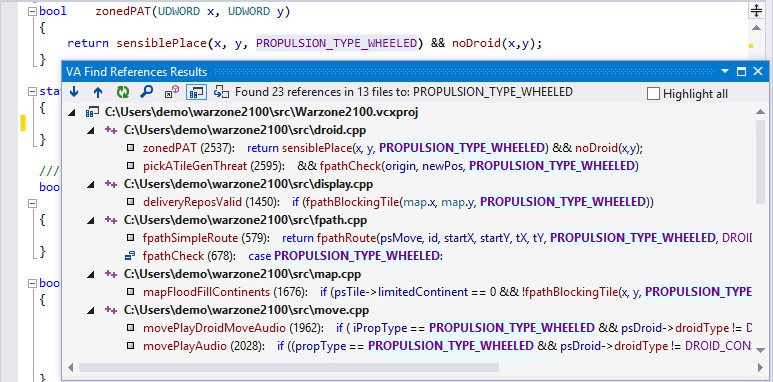Viewport: 773px width, 382px height.
Task: Click the reference icon beside movePlayDroidMoveAudio (1962)
Action: (131, 328)
